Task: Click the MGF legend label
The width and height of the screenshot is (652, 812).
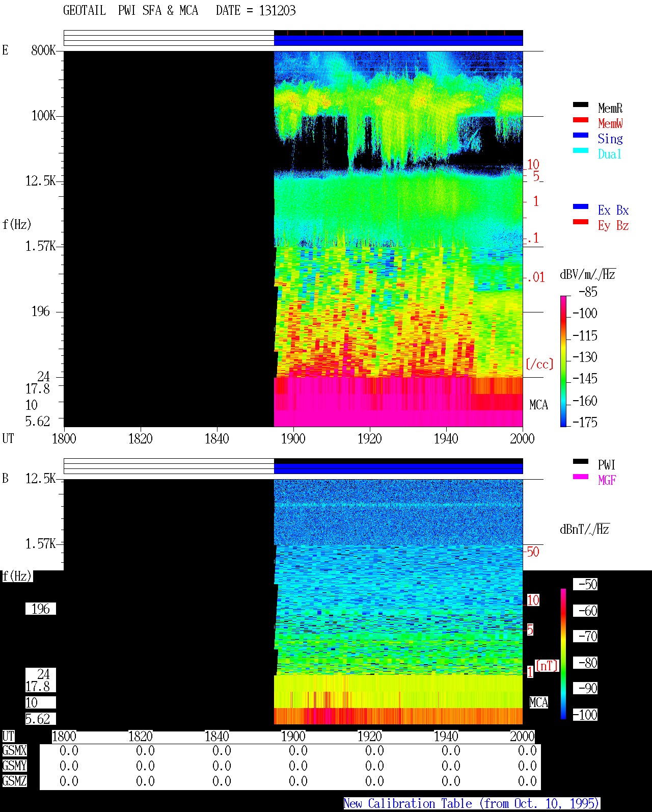Action: point(607,480)
